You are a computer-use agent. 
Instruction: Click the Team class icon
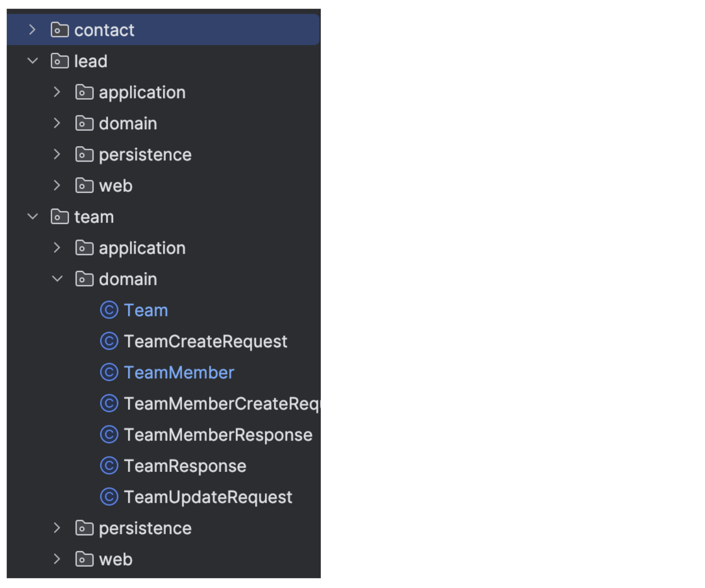tap(109, 310)
